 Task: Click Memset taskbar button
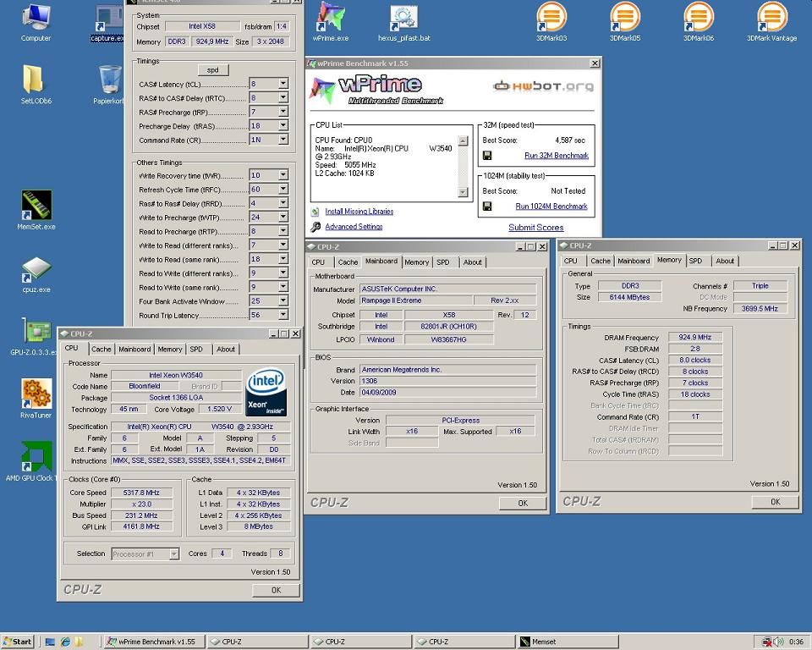click(x=567, y=642)
